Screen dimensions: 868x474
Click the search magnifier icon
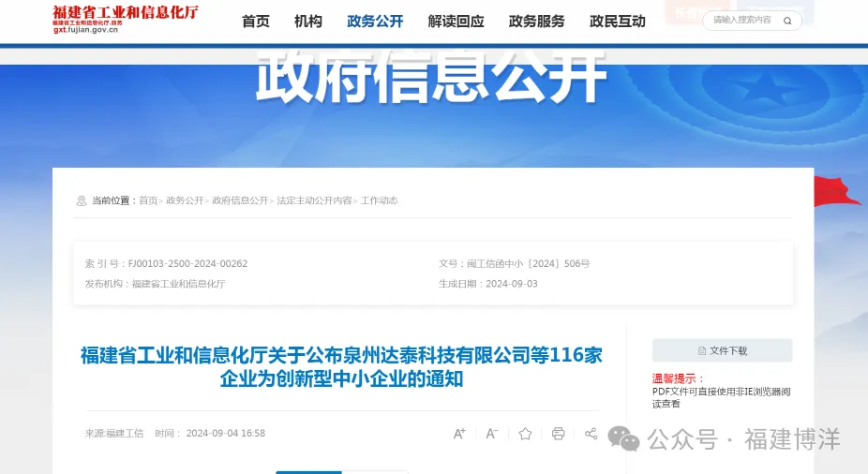787,21
